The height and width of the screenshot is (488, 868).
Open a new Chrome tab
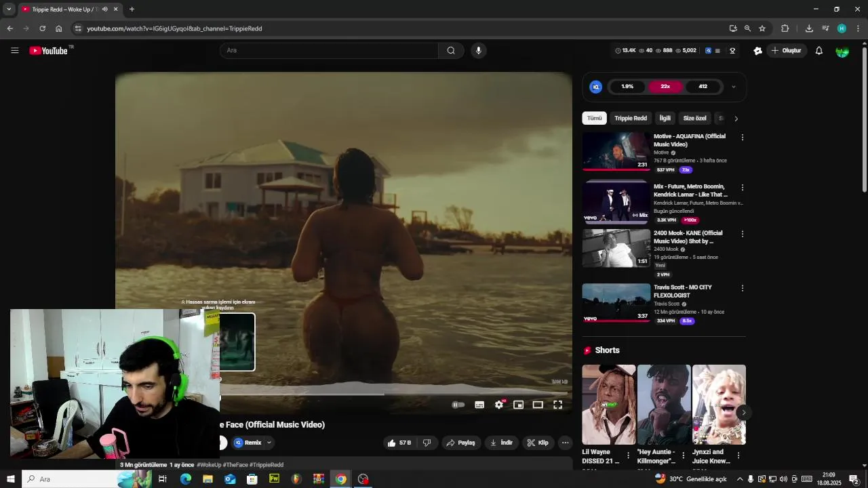pyautogui.click(x=132, y=9)
